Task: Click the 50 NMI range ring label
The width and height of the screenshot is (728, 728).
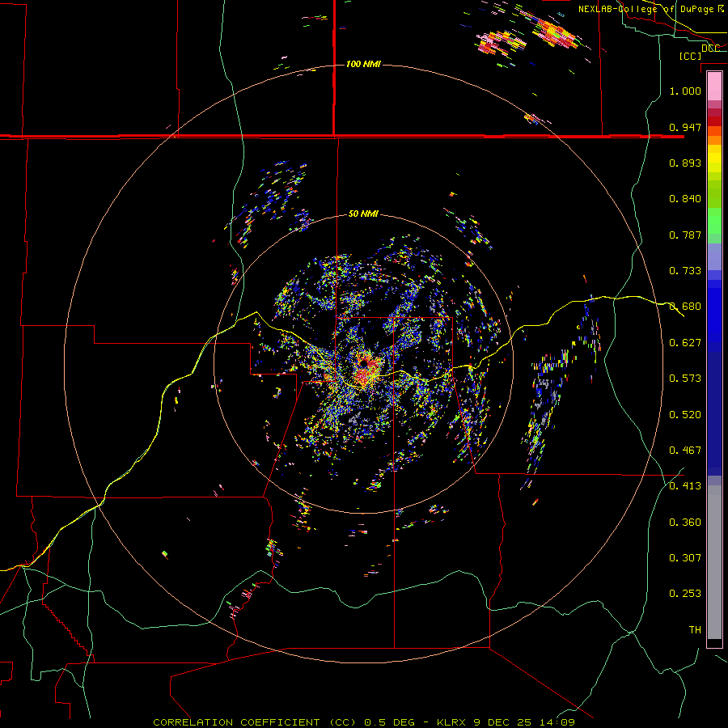Action: pos(363,214)
